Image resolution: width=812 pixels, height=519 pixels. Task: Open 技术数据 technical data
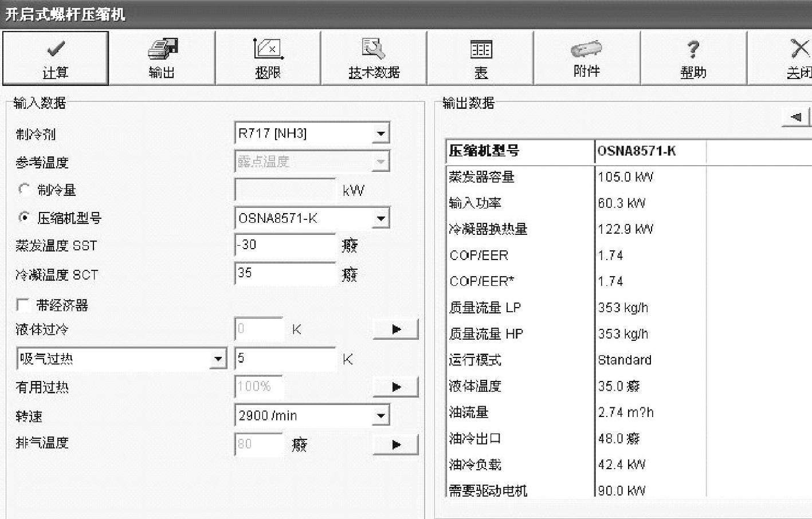pos(374,58)
